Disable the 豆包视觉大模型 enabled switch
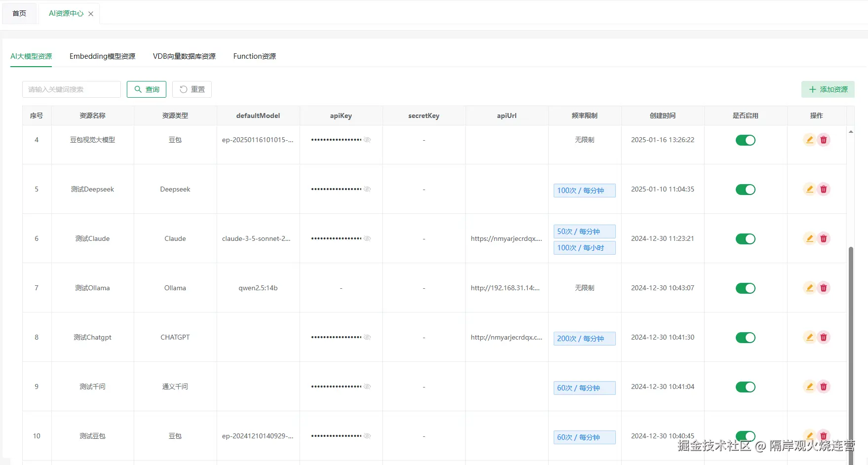 tap(745, 140)
